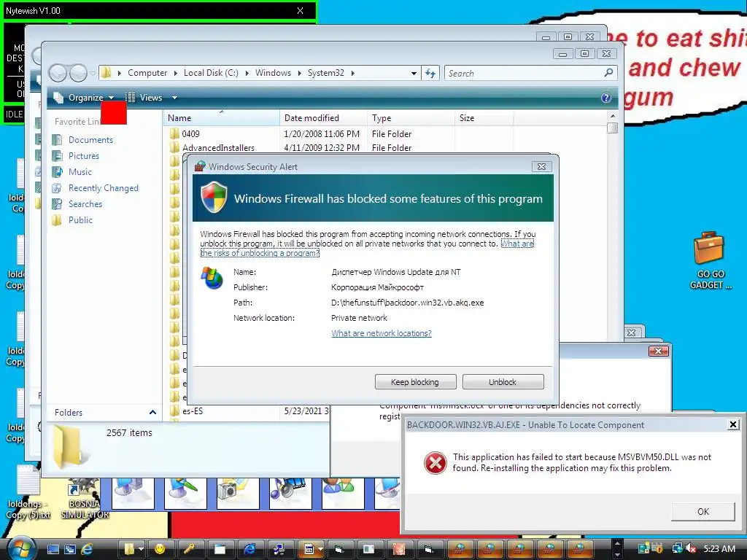Screen dimensions: 747x560
Task: Click the security shield tray icon
Action: coord(657,549)
